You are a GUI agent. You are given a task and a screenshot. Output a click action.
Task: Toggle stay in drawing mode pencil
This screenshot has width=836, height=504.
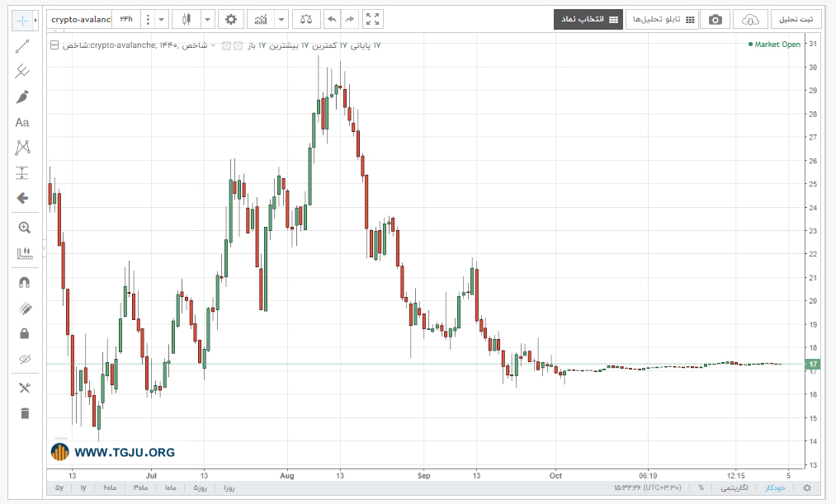25,309
